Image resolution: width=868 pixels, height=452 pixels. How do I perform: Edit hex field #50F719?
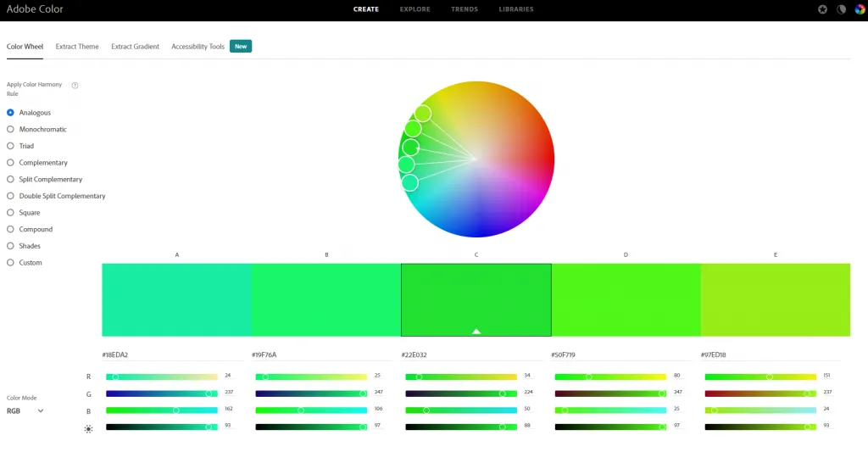click(x=621, y=354)
